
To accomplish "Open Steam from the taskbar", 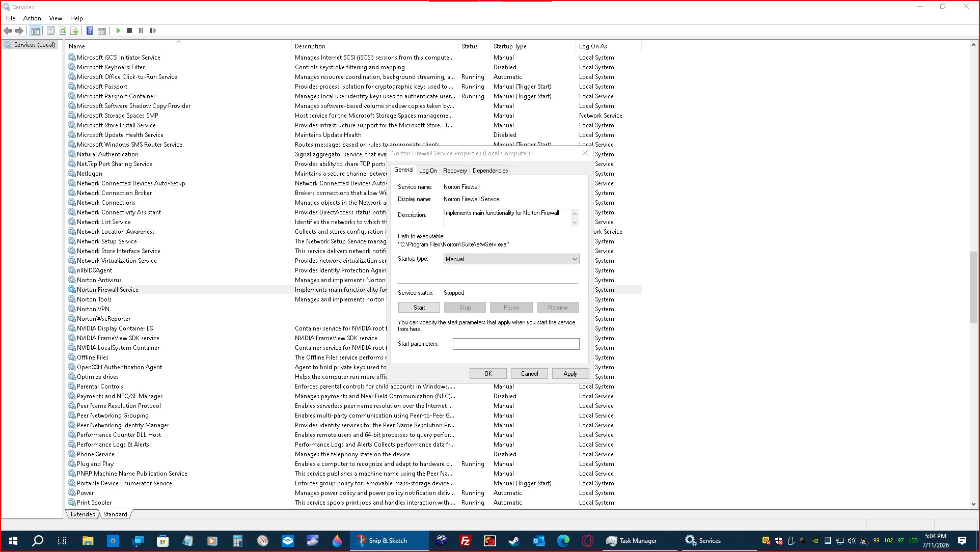I will (514, 541).
